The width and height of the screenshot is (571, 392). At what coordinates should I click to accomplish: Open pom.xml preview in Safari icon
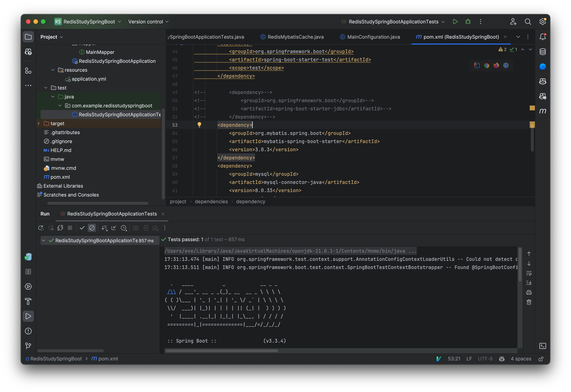[506, 65]
